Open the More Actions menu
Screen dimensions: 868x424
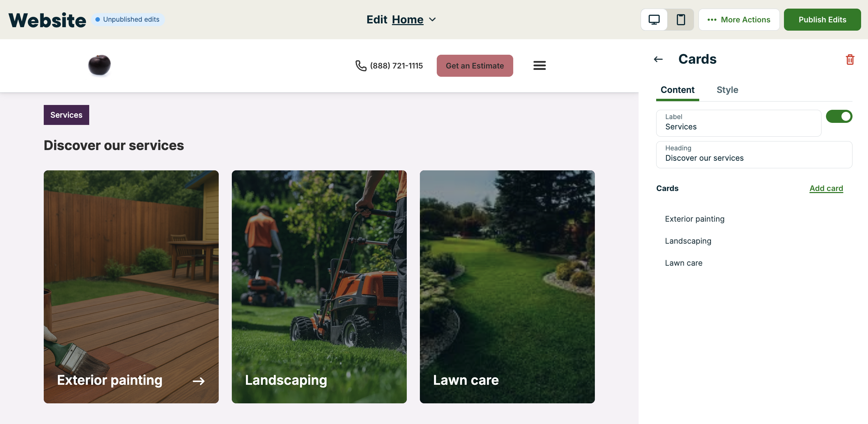tap(739, 20)
